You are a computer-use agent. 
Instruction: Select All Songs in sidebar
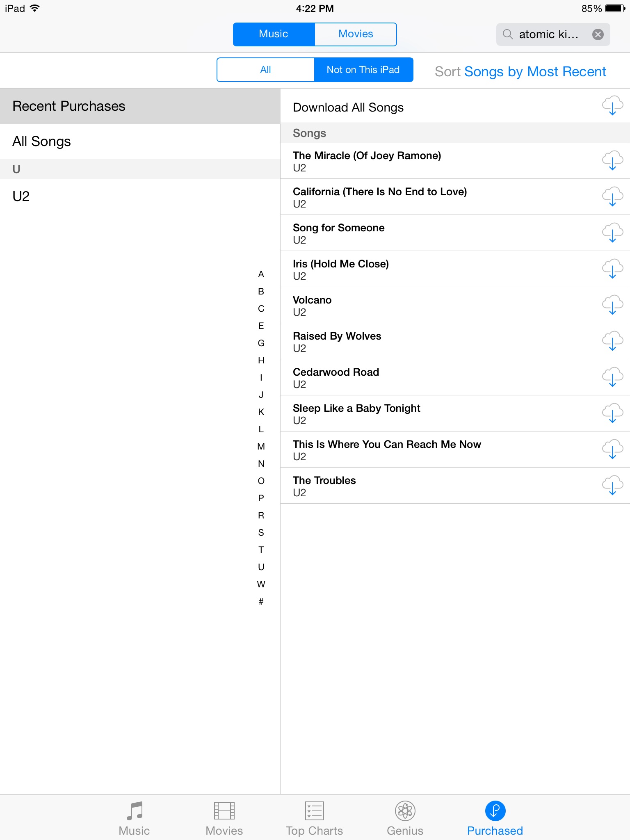[140, 142]
